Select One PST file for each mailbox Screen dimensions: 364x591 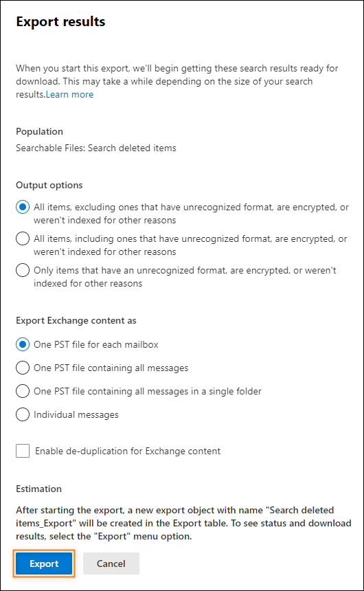click(x=23, y=344)
